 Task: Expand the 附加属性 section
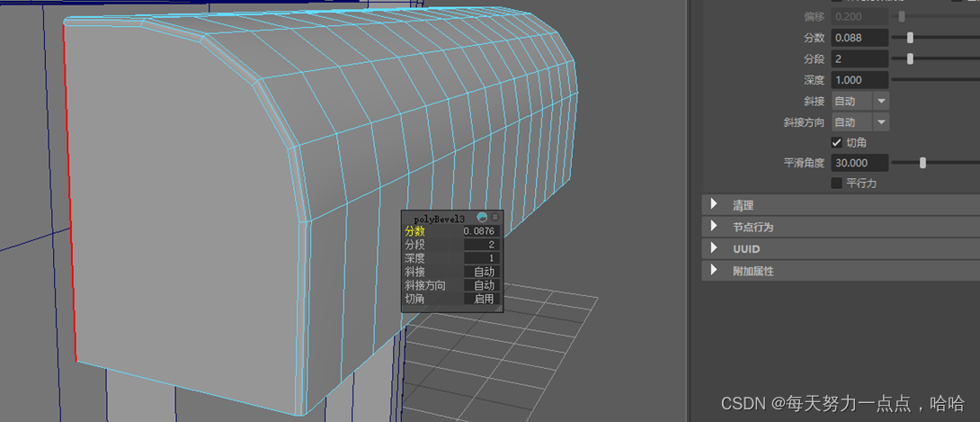click(x=841, y=272)
